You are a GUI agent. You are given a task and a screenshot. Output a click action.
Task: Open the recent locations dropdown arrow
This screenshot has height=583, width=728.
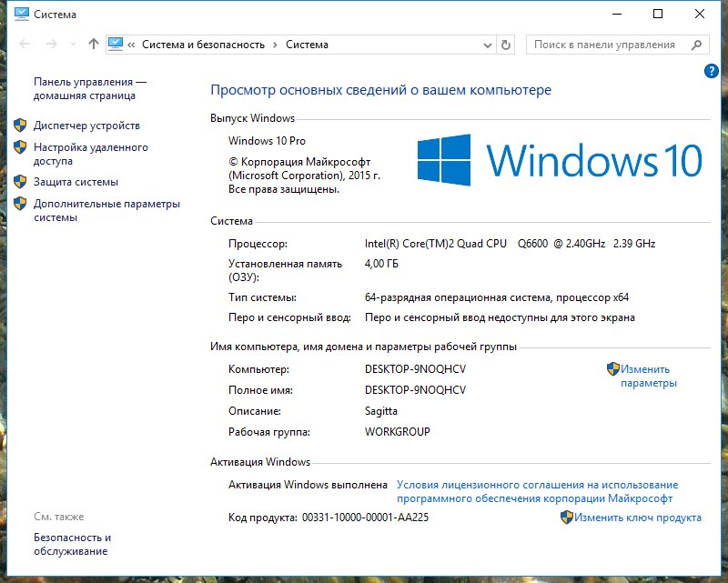(73, 45)
